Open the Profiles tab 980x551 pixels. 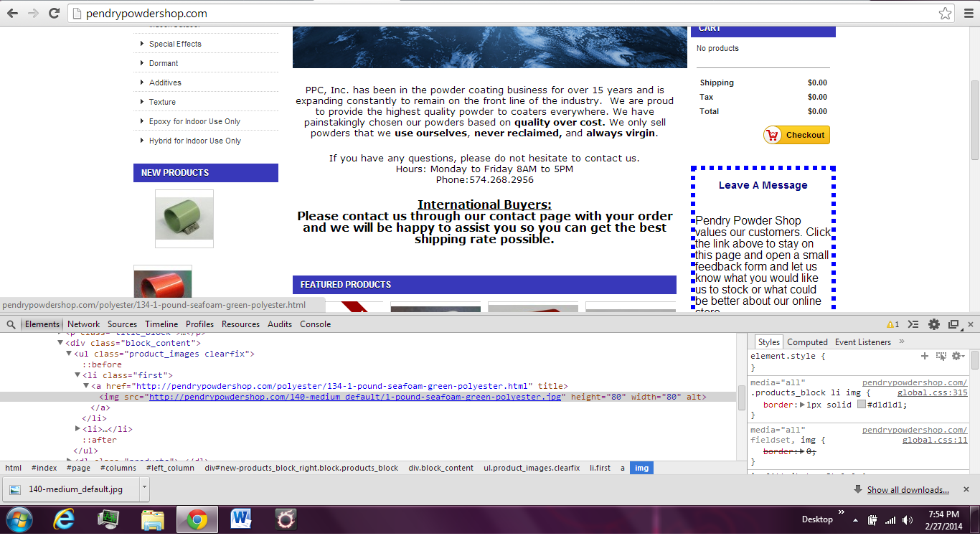[x=199, y=324]
